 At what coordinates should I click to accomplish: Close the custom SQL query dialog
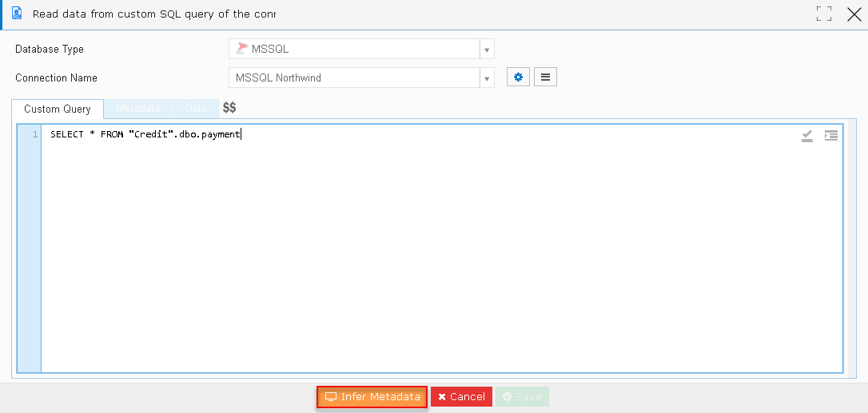coord(854,14)
